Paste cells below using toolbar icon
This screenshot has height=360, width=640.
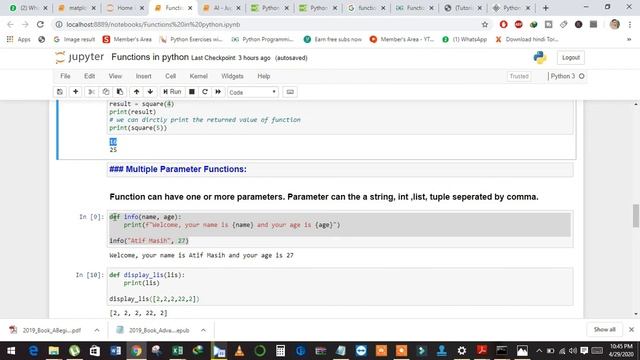pos(120,92)
